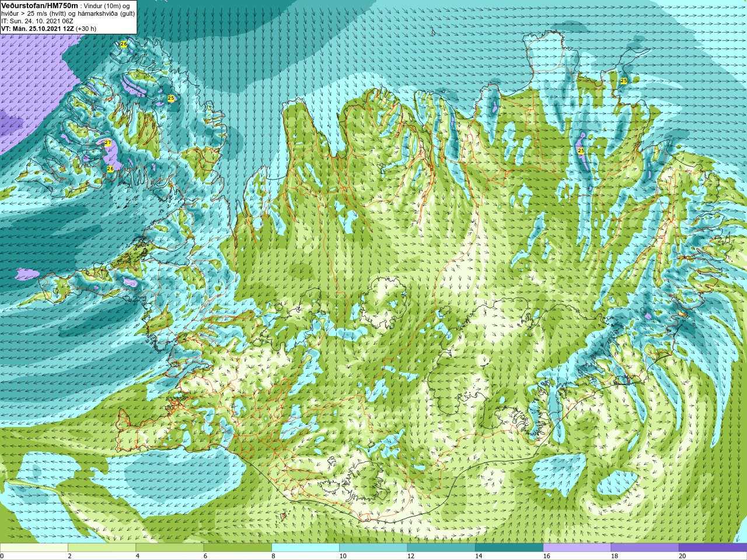Click the '16' legend scale number
Image resolution: width=747 pixels, height=560 pixels.
[x=546, y=556]
